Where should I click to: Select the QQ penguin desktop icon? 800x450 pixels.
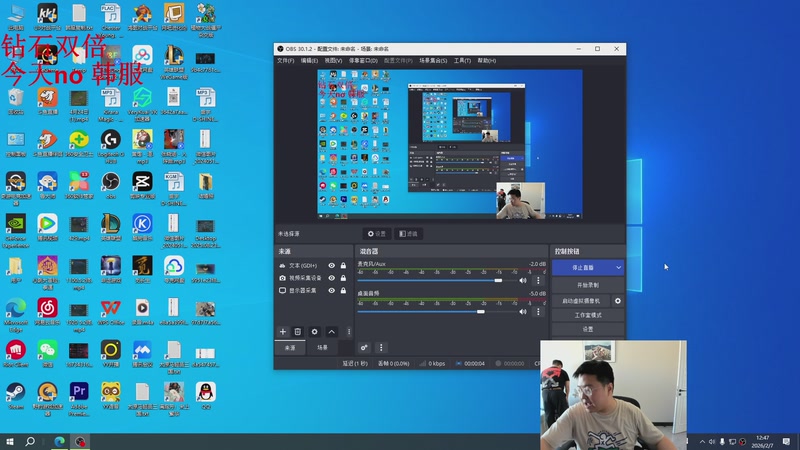pyautogui.click(x=206, y=396)
